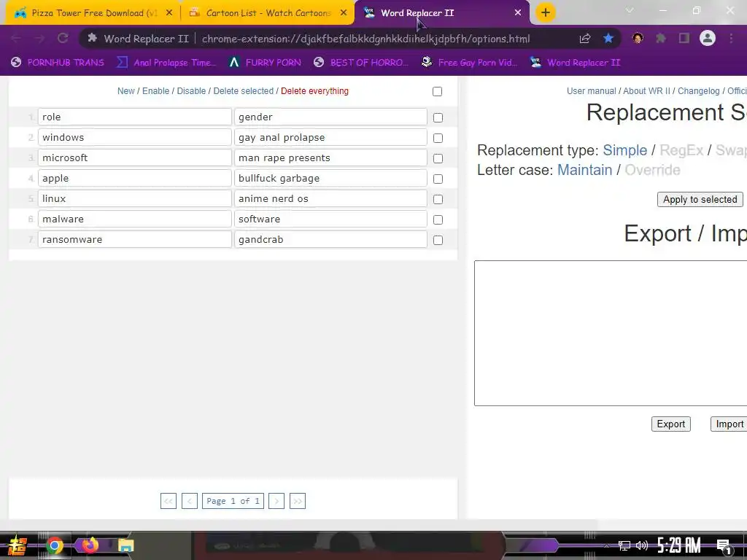Image resolution: width=747 pixels, height=560 pixels.
Task: Switch to Pizza Tower Free Download tab
Action: 93,13
